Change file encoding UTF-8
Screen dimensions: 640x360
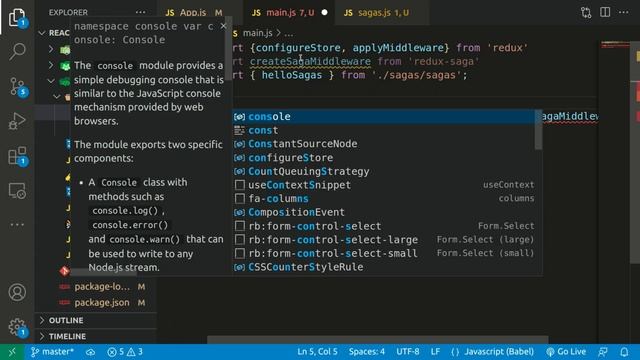(407, 352)
